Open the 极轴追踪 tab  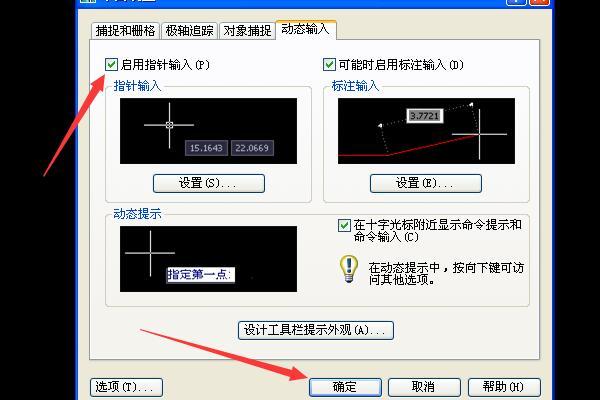click(189, 31)
